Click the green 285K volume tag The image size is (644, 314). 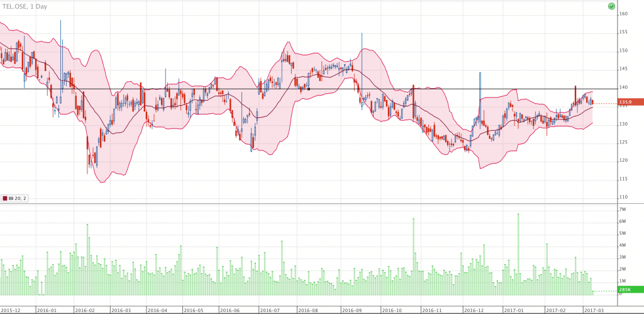(x=626, y=290)
